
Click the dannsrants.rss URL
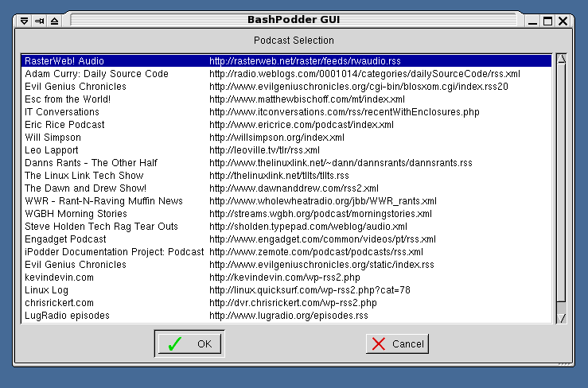tap(341, 163)
